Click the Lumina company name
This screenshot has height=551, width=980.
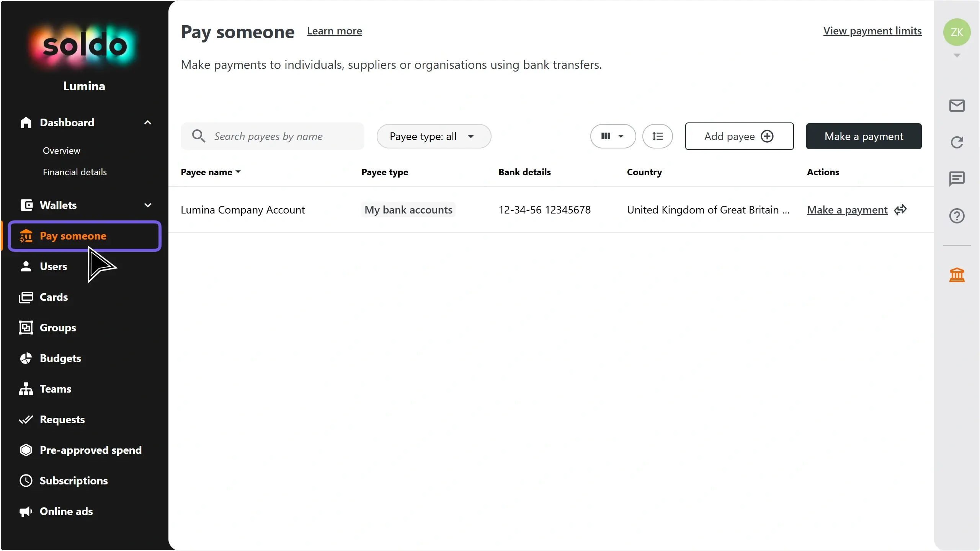tap(84, 86)
